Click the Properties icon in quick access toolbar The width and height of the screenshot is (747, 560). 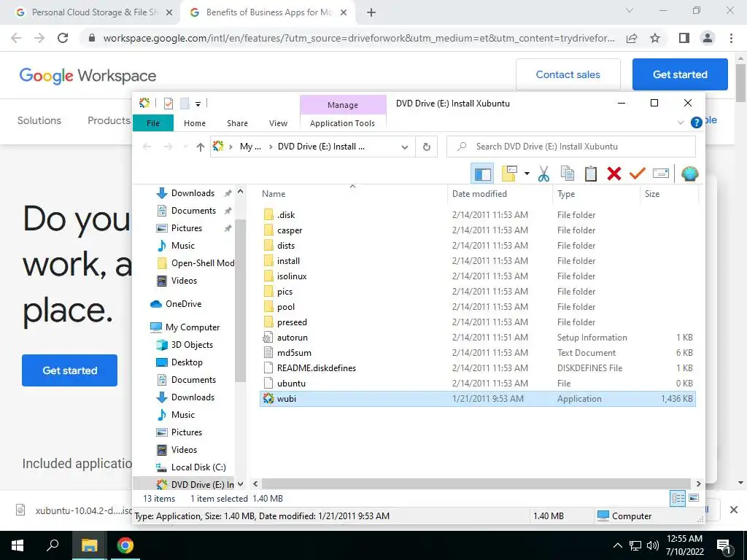pyautogui.click(x=169, y=104)
